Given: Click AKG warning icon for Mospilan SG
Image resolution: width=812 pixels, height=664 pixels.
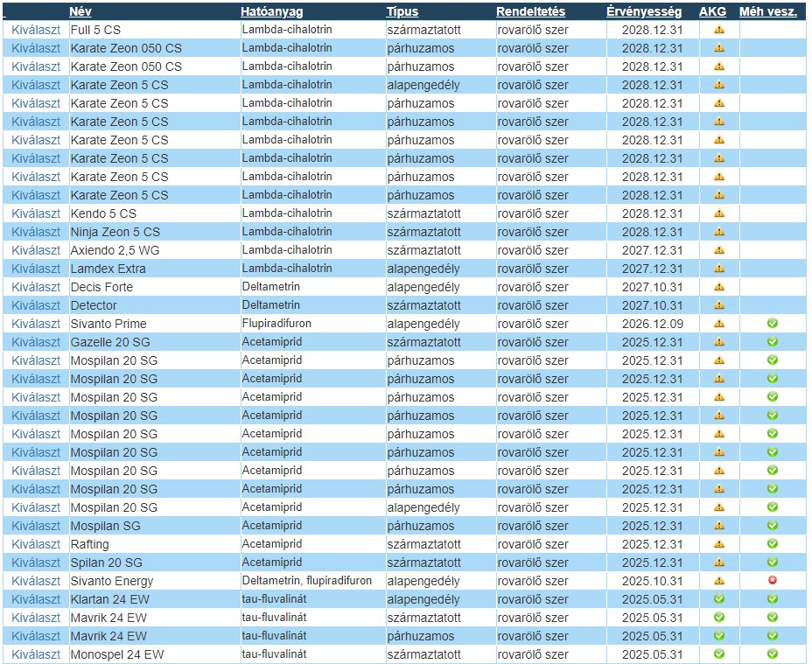Looking at the screenshot, I should click(718, 526).
